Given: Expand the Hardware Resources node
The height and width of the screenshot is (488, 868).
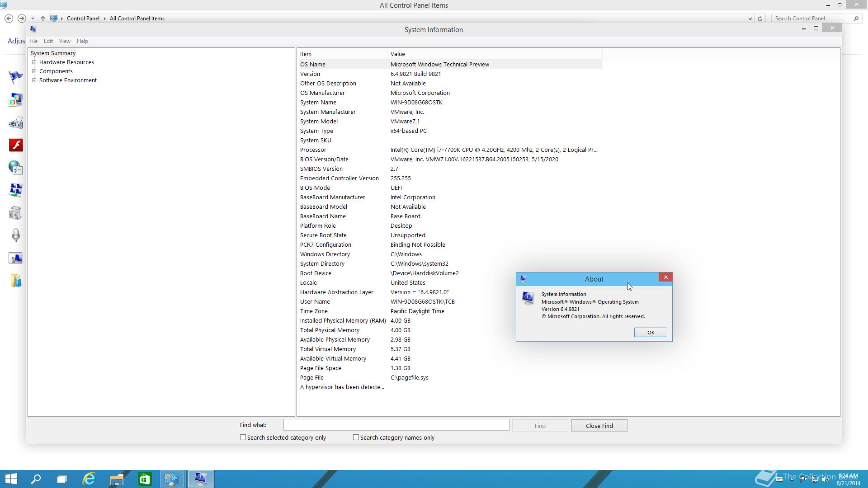Looking at the screenshot, I should (34, 62).
